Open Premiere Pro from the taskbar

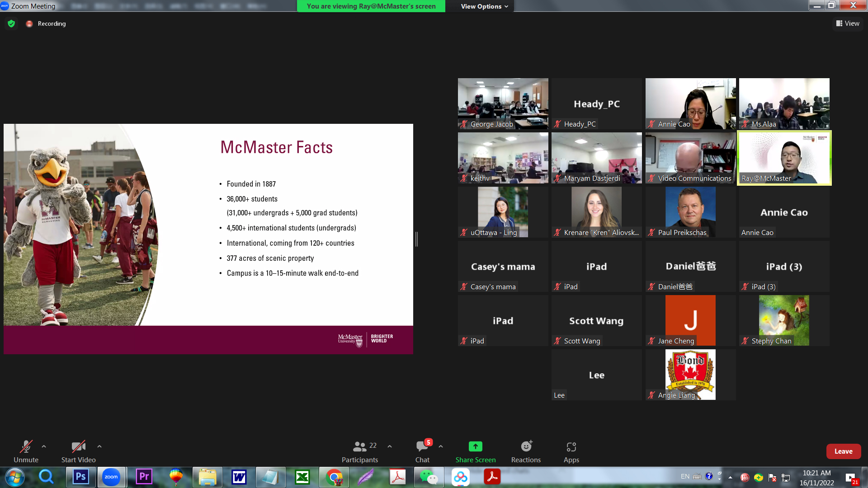[144, 477]
